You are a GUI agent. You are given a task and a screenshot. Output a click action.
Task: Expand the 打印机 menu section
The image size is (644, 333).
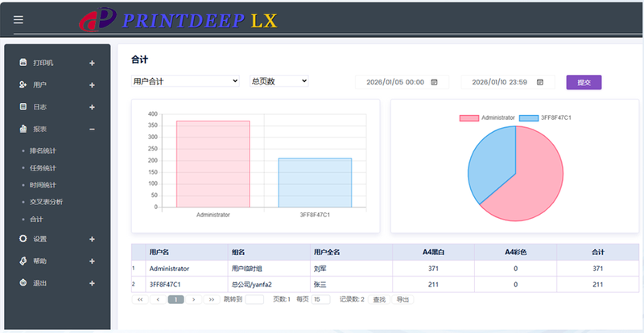[x=92, y=63]
